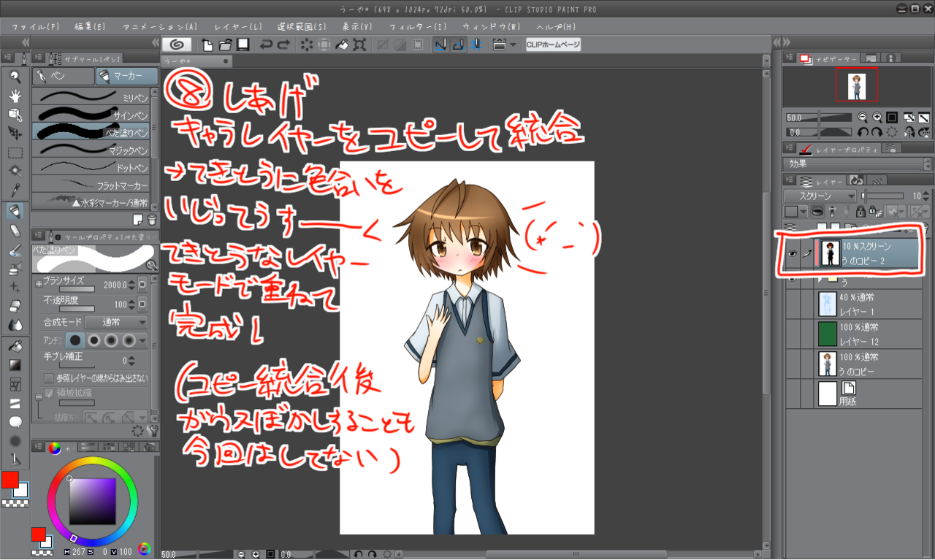Open the selection launcher dropdown arrow in toolbar
935x560 pixels.
point(513,45)
